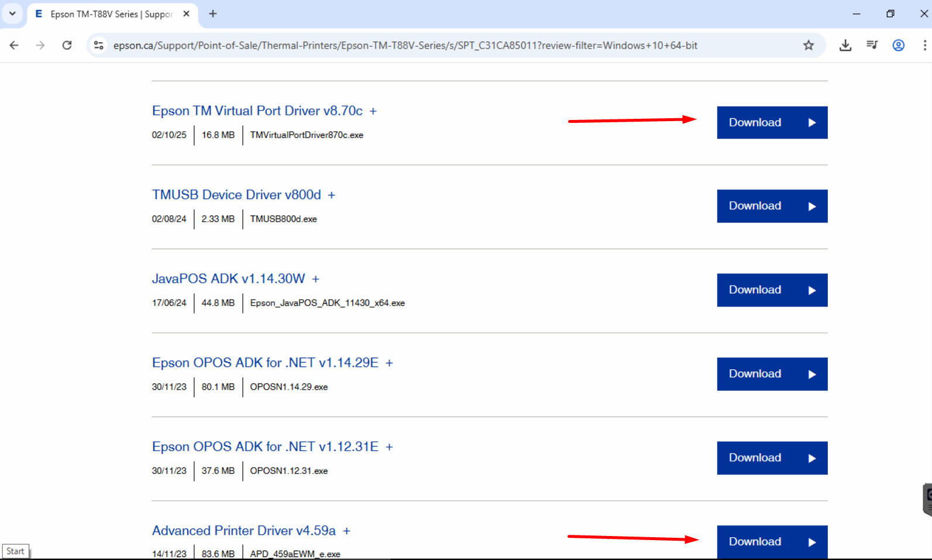Click the 44.8 MB file size

pyautogui.click(x=218, y=303)
